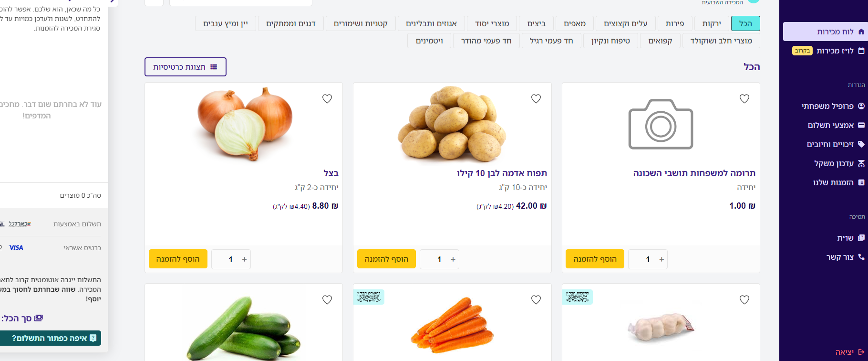Favorite the onion (בצל) product with heart
The height and width of the screenshot is (361, 868).
[327, 99]
